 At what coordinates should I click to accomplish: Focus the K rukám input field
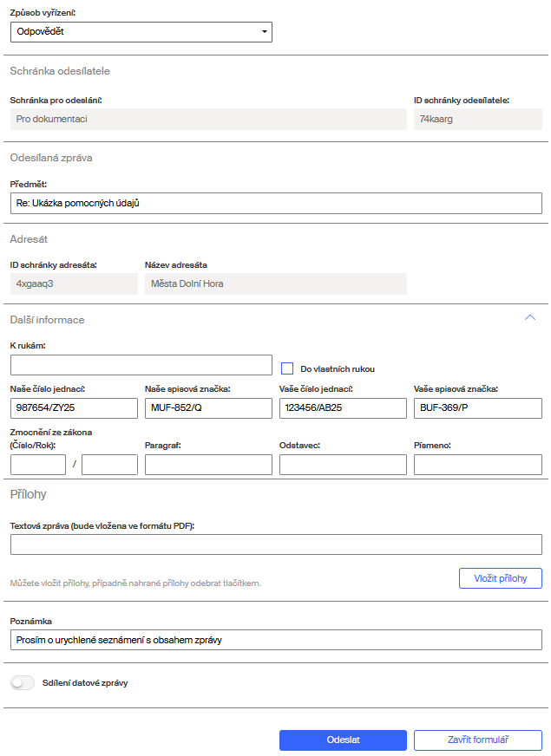[x=141, y=365]
